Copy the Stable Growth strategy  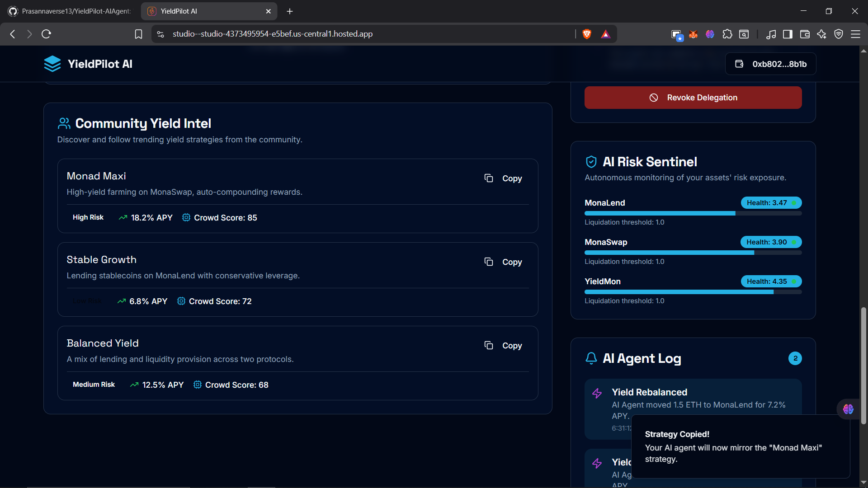(503, 262)
